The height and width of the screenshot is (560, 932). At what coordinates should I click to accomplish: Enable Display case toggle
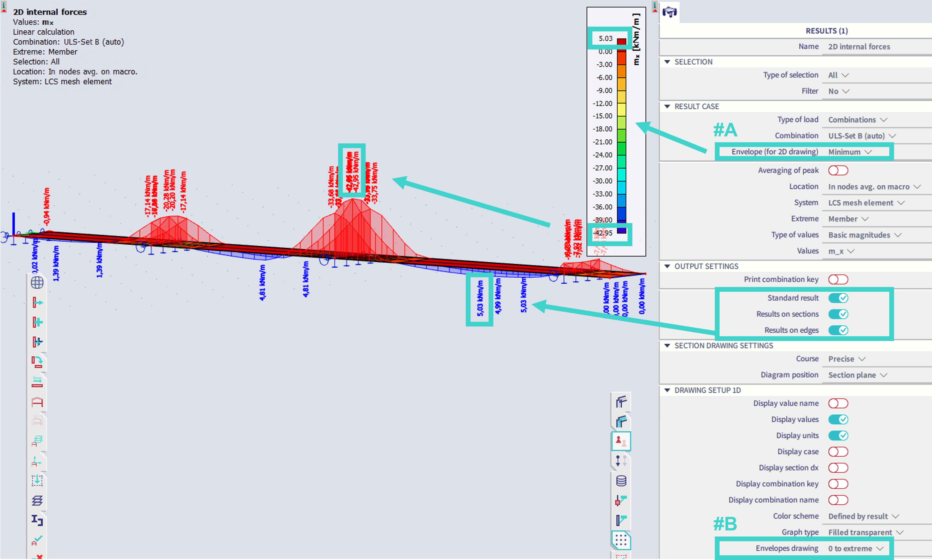838,452
